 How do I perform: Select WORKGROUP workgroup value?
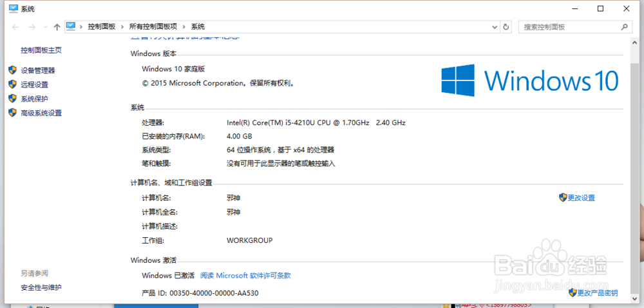(250, 240)
